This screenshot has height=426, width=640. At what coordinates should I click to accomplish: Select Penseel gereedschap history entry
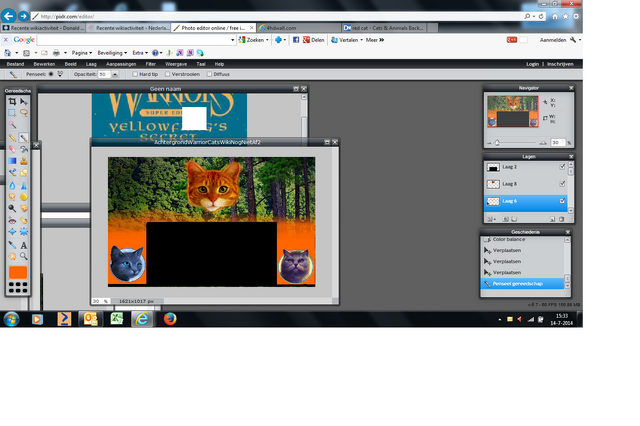click(x=523, y=284)
